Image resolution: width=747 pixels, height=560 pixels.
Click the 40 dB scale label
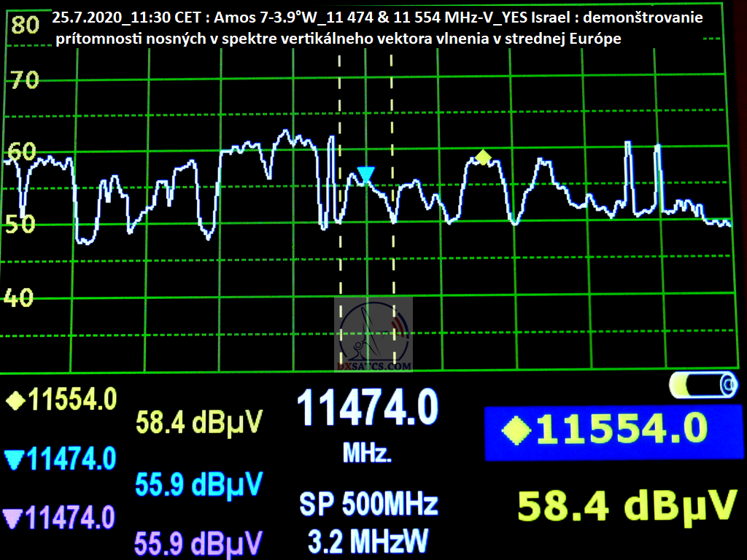[18, 297]
